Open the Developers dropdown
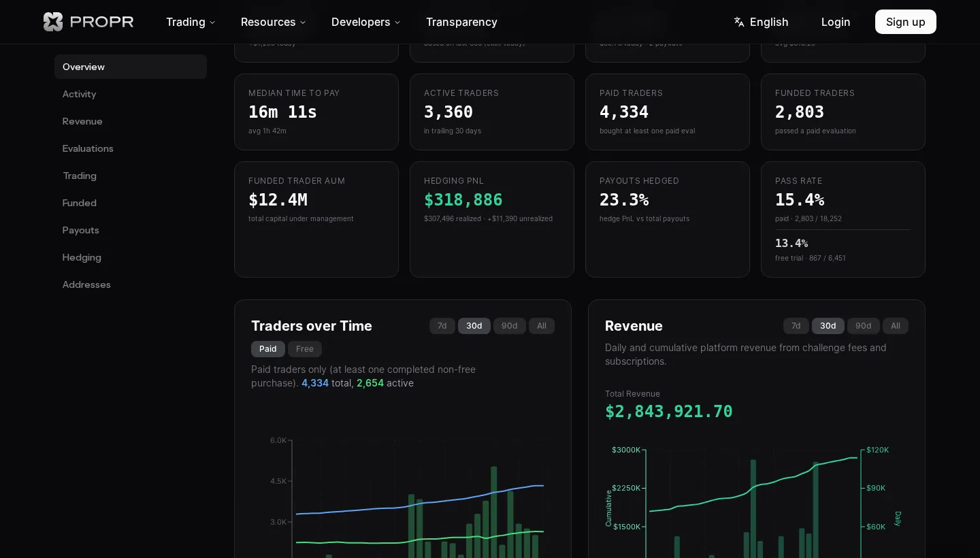Screen dimensions: 980x558 pyautogui.click(x=366, y=22)
